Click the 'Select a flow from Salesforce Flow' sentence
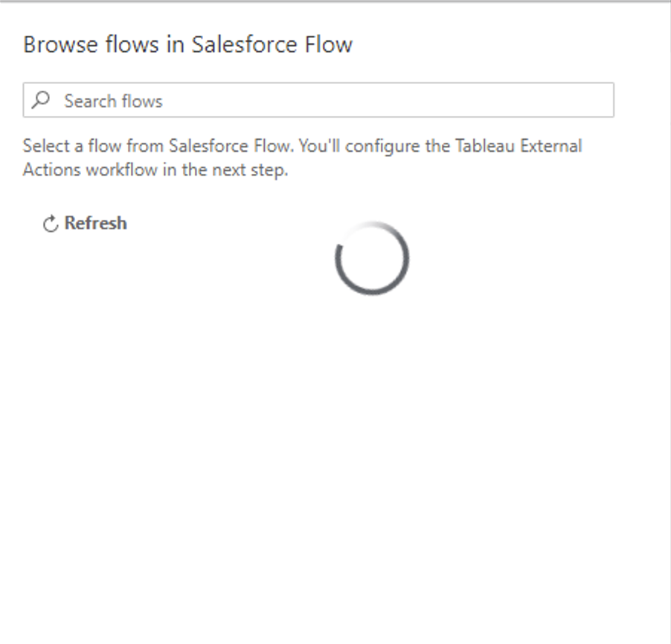671x644 pixels. (x=158, y=146)
